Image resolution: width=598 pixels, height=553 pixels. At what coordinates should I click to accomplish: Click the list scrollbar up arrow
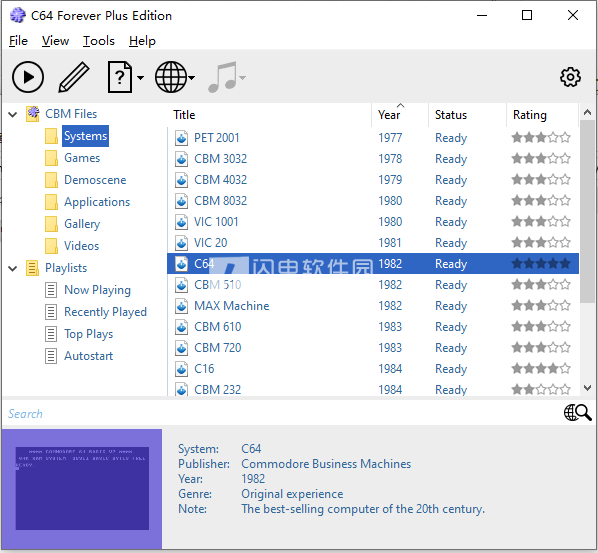click(x=587, y=112)
